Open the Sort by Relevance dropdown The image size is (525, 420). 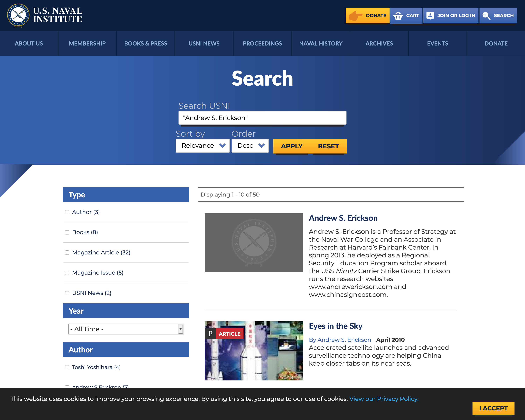click(203, 146)
